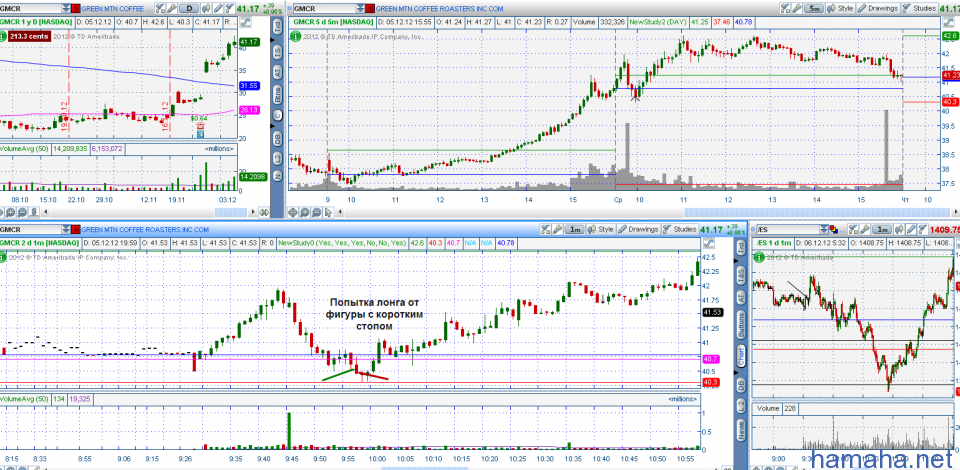The width and height of the screenshot is (960, 470).
Task: Open the L2 side tab in the top sidebar
Action: (277, 158)
